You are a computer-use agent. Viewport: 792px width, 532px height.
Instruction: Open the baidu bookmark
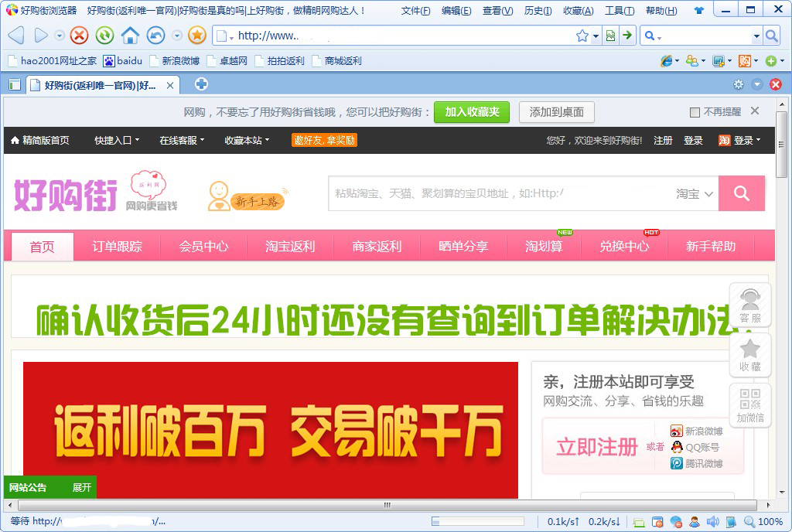click(x=123, y=61)
